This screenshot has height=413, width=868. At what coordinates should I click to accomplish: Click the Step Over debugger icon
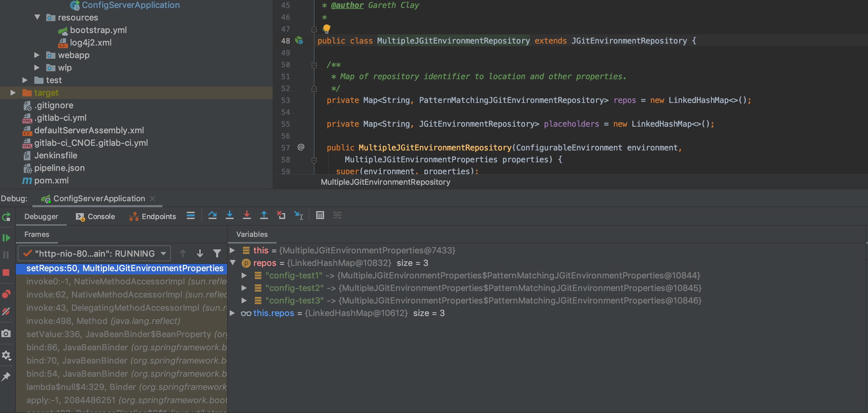coord(212,215)
